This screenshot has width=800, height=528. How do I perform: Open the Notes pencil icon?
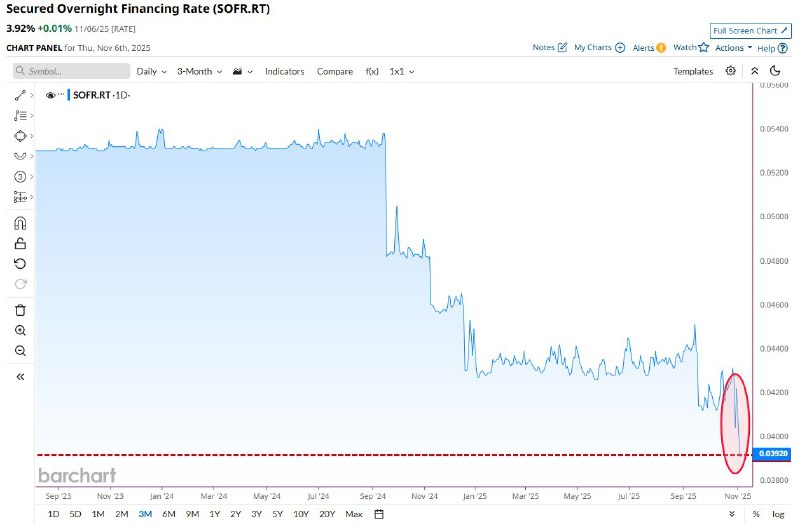[562, 47]
